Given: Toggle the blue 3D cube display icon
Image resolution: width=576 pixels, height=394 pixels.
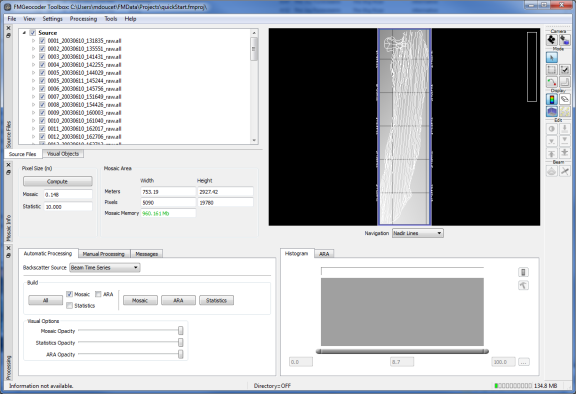Looking at the screenshot, I should 552,112.
